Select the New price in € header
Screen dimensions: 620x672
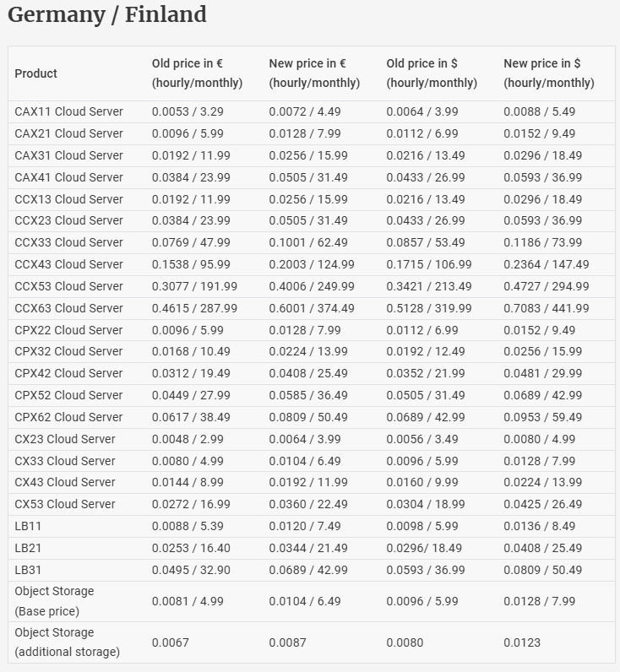pos(314,73)
